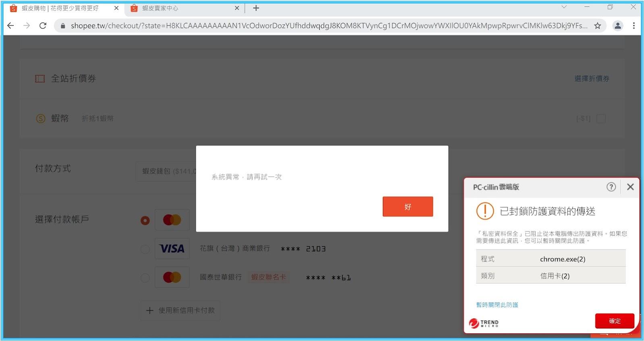
Task: Select the VISA 花旗 card radio button
Action: pos(145,249)
